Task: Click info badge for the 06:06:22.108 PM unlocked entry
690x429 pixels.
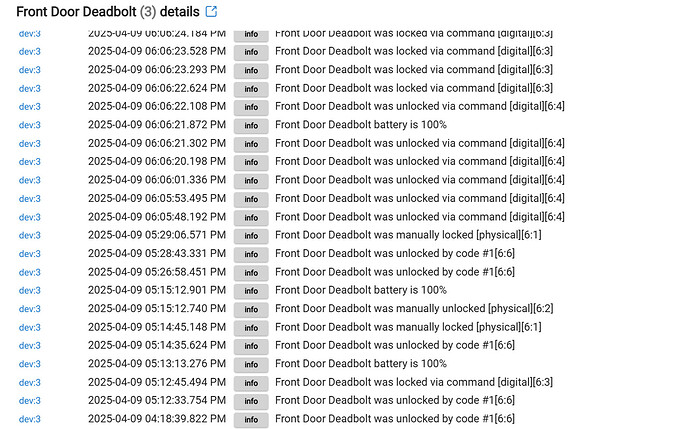Action: click(x=251, y=107)
